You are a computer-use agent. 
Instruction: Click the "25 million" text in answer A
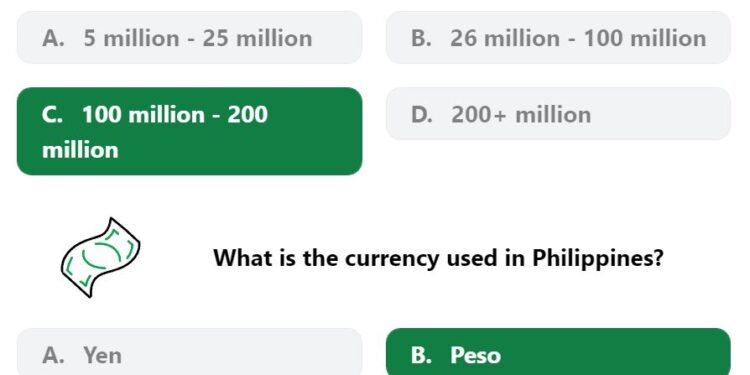coord(257,38)
